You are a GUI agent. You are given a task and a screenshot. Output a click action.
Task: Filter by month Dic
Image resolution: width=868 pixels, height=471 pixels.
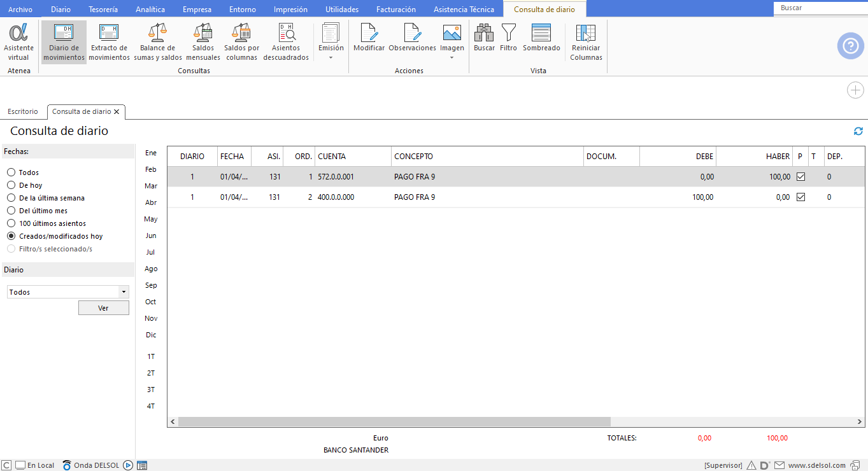pos(151,335)
